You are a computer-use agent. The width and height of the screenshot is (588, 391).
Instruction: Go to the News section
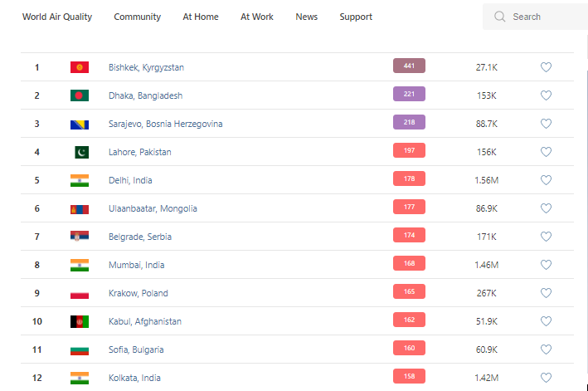pyautogui.click(x=306, y=17)
